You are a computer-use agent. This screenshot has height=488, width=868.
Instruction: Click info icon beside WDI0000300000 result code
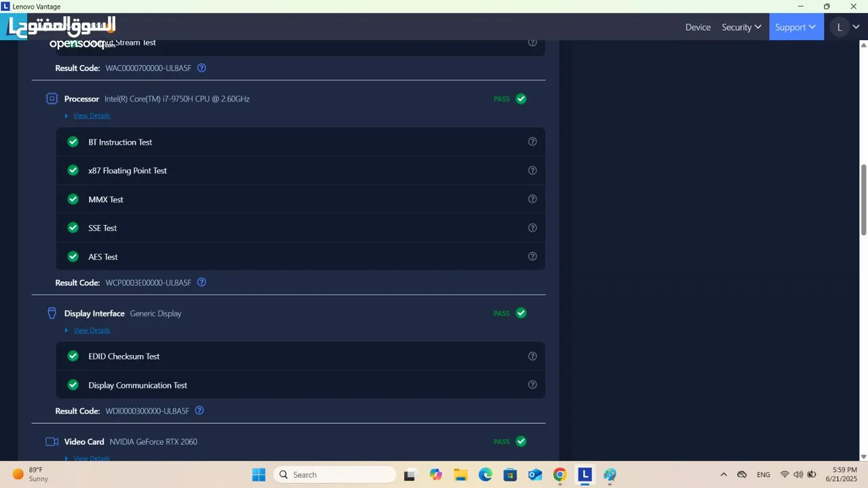[x=199, y=411]
